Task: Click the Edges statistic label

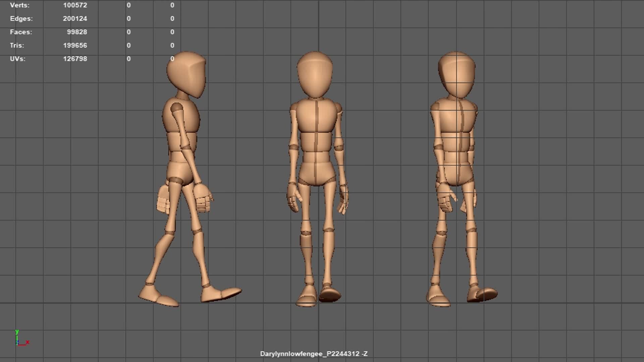Action: pos(21,19)
